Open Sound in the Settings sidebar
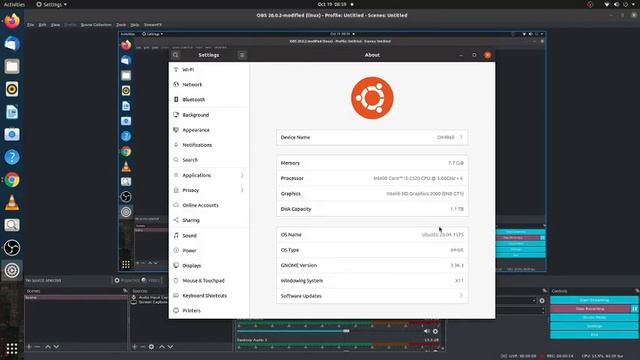The height and width of the screenshot is (360, 640). (209, 236)
